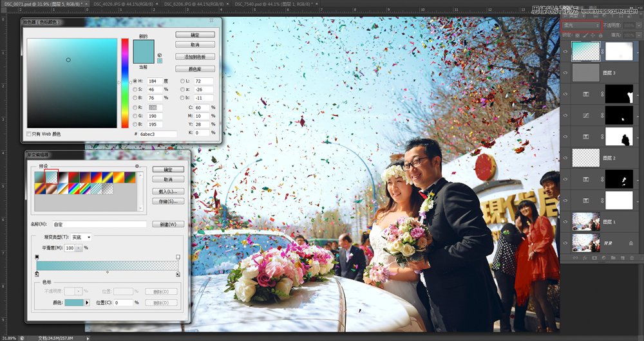Open the fill (填充) dropdown arrow
Screen dimensions: 644x341
(639, 35)
